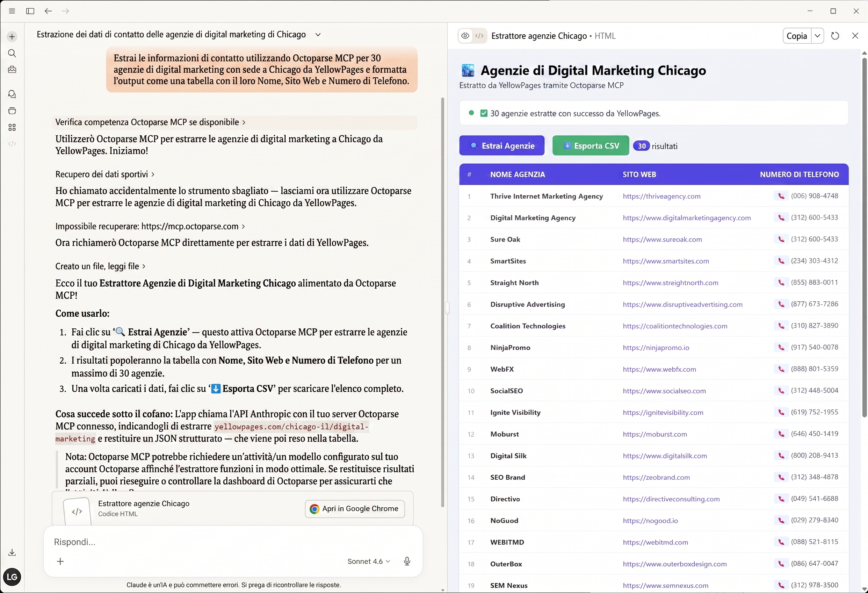The height and width of the screenshot is (593, 868).
Task: Click the phone icon for SEO Brand row
Action: click(x=781, y=477)
